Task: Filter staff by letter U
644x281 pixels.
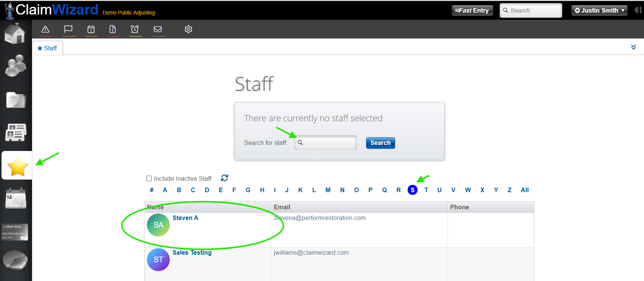Action: pyautogui.click(x=440, y=190)
